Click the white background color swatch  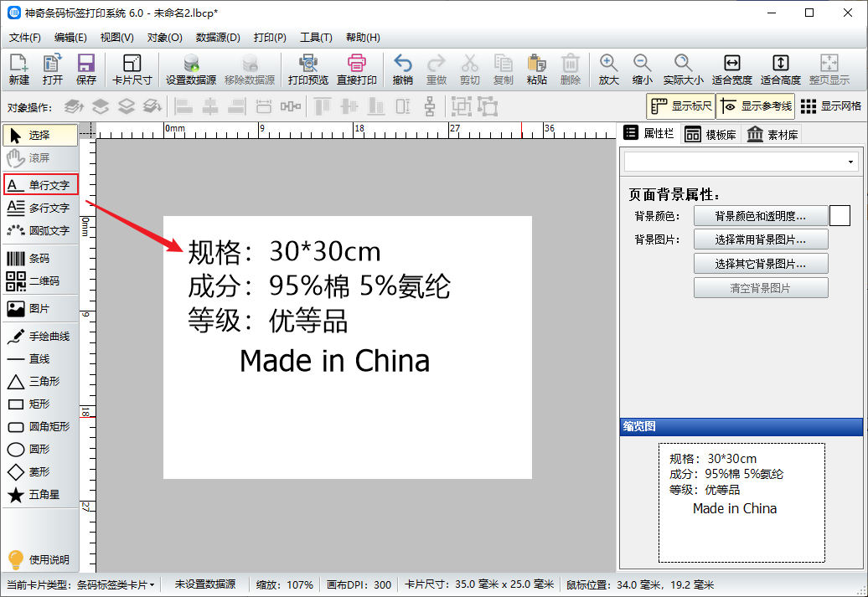pyautogui.click(x=840, y=216)
